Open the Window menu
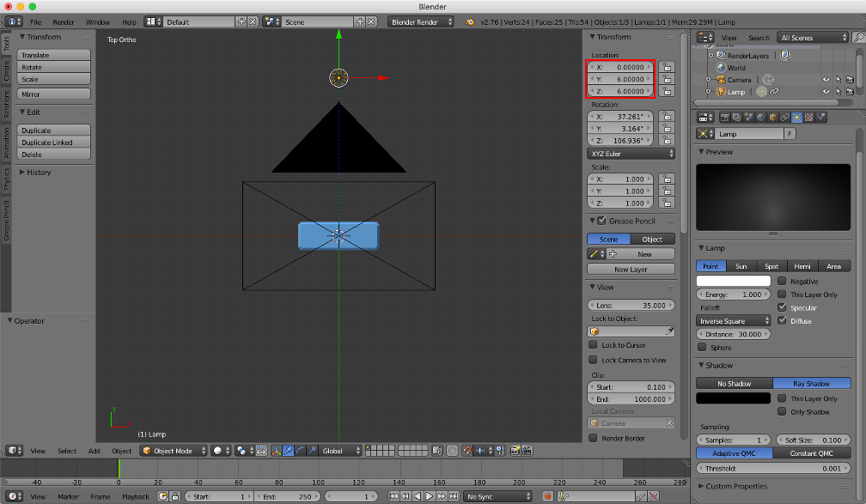This screenshot has width=866, height=504. [98, 22]
